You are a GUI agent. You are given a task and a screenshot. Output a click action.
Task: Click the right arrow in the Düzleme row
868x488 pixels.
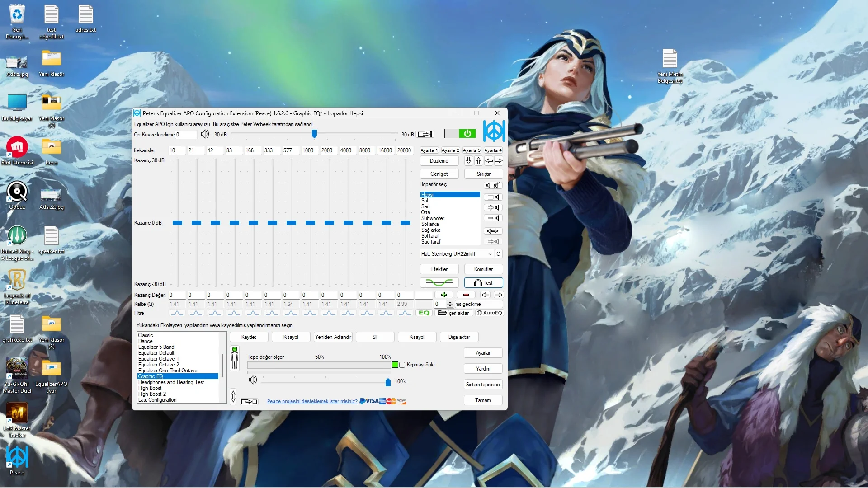(499, 161)
